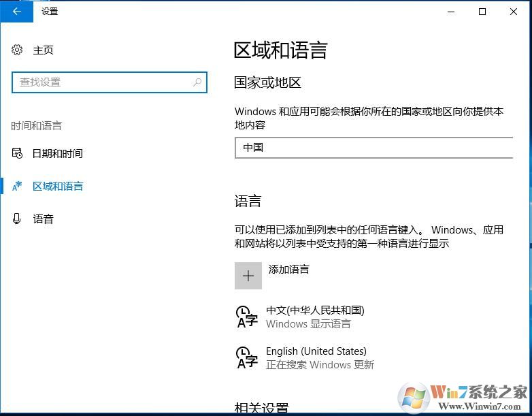Click the microphone icon for 语音
532x416 pixels.
point(18,219)
